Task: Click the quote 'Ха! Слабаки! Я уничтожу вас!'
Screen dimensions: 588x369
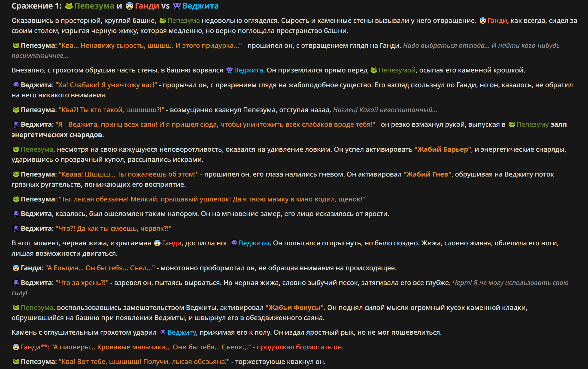Action: [106, 85]
